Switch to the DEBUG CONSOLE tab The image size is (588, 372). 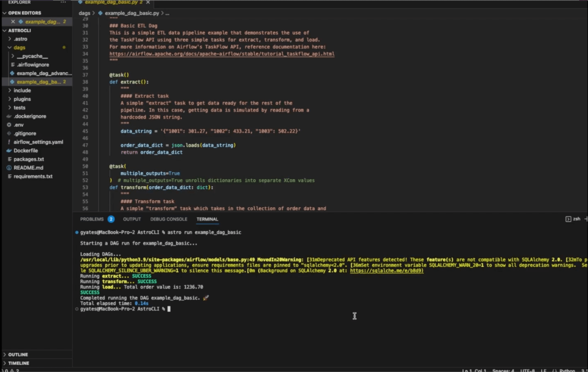tap(169, 219)
